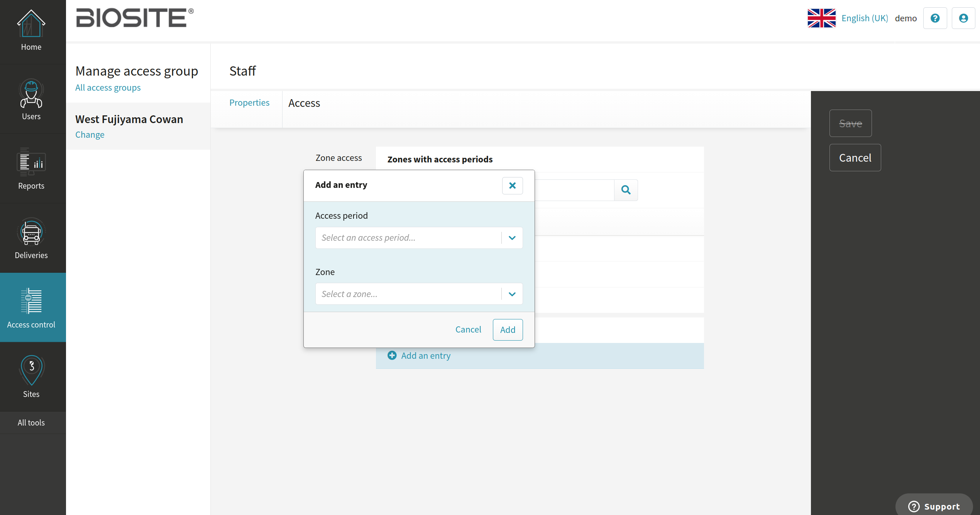
Task: Switch to the Properties tab
Action: [249, 103]
